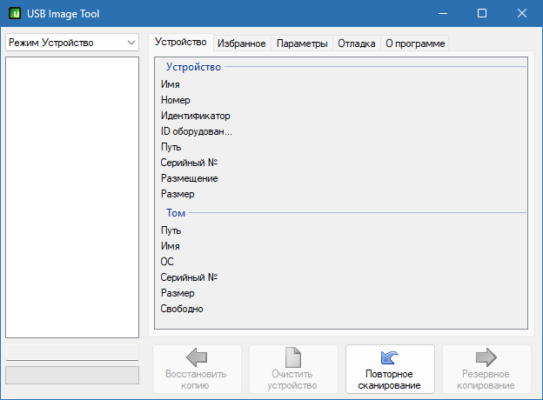Open the Параметры tab
The width and height of the screenshot is (543, 400).
[x=302, y=43]
